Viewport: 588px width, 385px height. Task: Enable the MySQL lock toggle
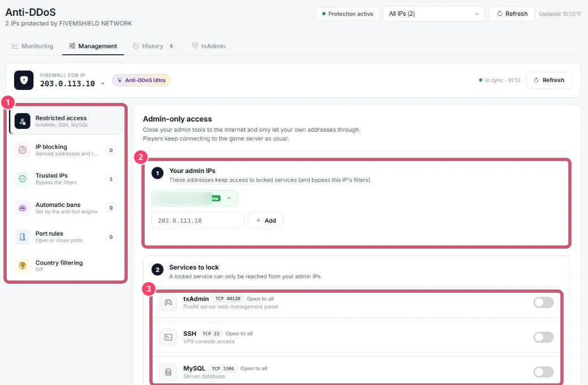pos(543,372)
